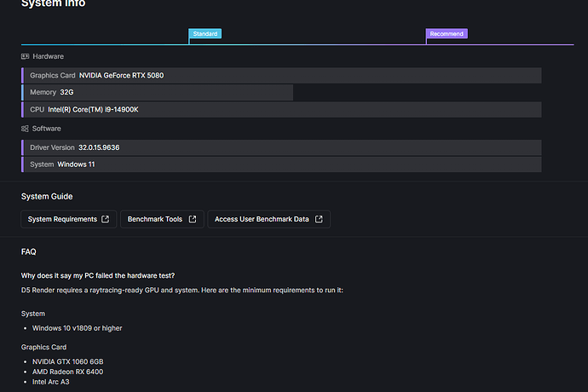Click 'Intel Arc A3' list item
The image size is (588, 392).
50,382
